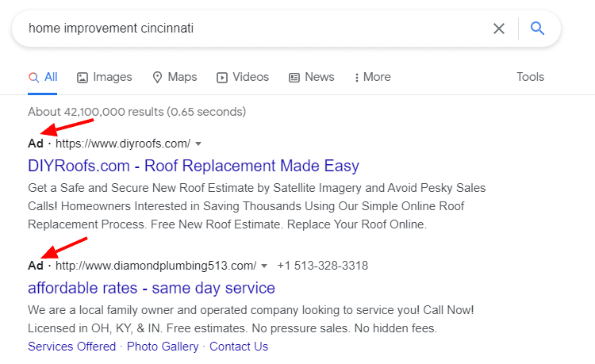
Task: Click into the search query text field
Action: [x=238, y=29]
